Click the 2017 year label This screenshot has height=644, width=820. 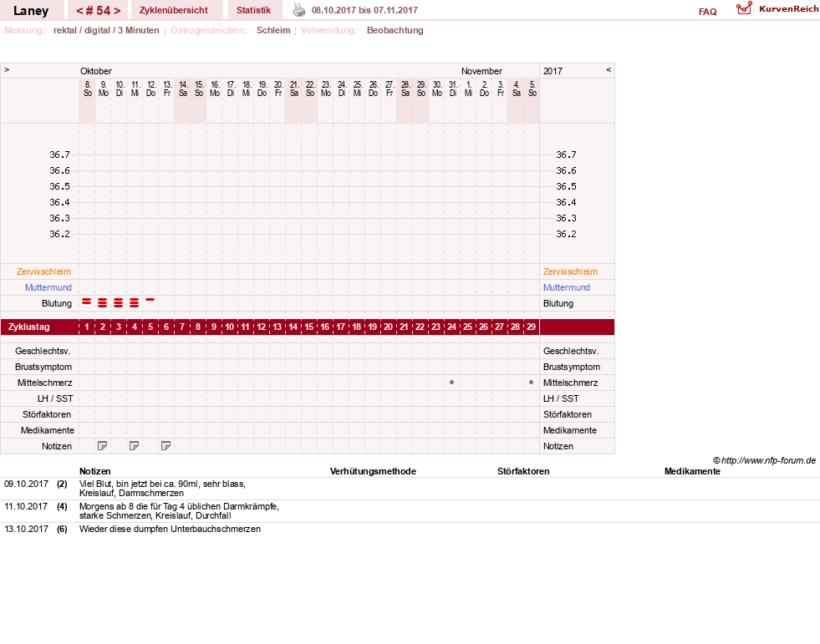click(553, 71)
